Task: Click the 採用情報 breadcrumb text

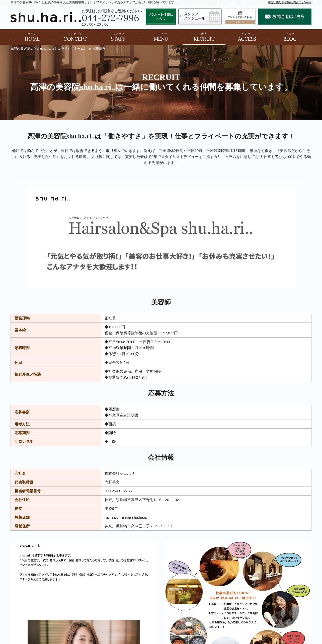Action: [x=99, y=49]
